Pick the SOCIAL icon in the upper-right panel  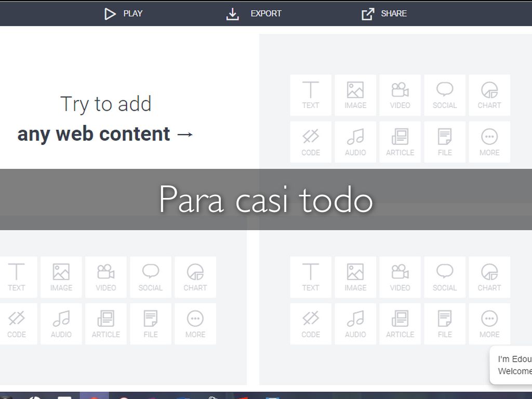(x=445, y=95)
